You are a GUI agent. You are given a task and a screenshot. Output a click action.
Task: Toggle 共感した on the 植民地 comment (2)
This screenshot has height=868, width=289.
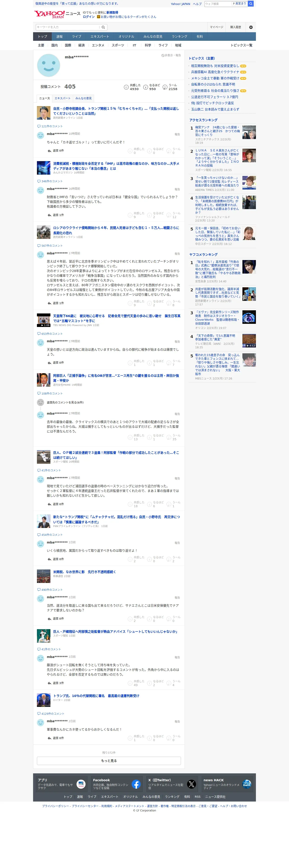(x=136, y=559)
